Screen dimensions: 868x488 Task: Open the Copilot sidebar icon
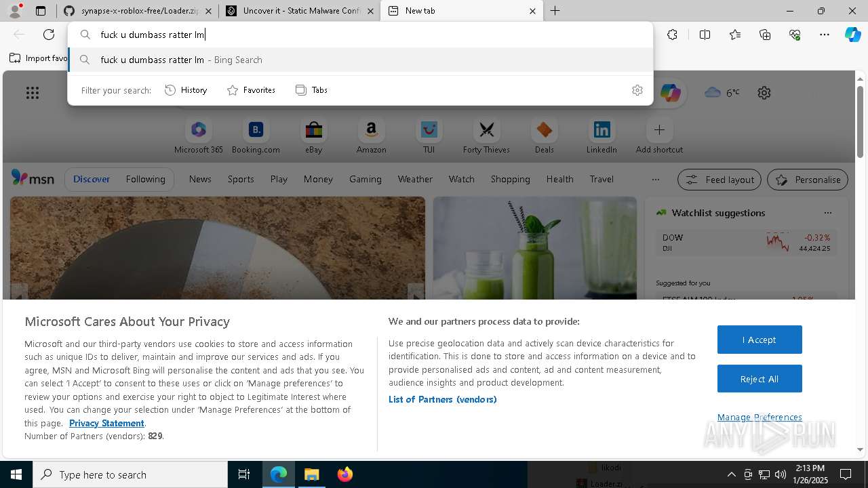(853, 35)
